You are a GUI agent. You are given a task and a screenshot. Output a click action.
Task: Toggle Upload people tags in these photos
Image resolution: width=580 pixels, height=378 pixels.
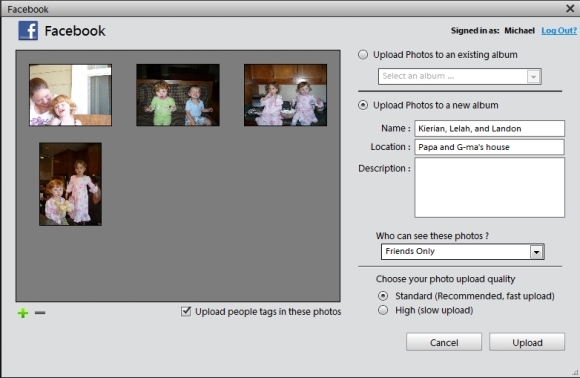tap(186, 311)
